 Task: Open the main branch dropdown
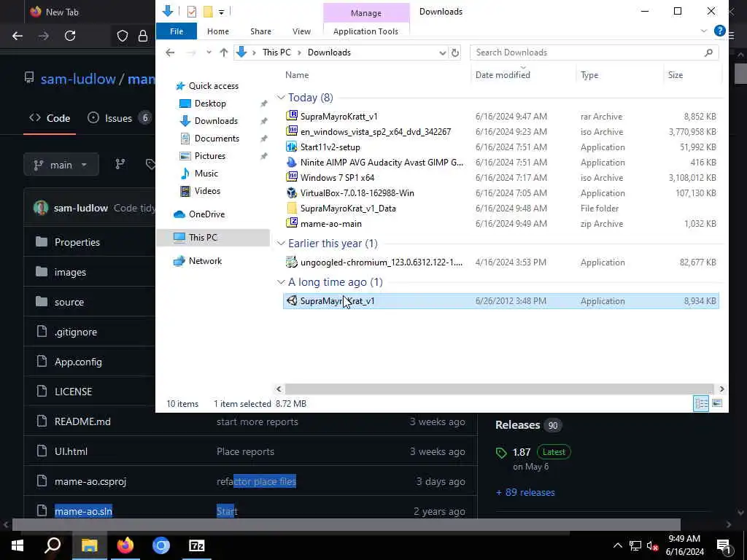[x=61, y=165]
